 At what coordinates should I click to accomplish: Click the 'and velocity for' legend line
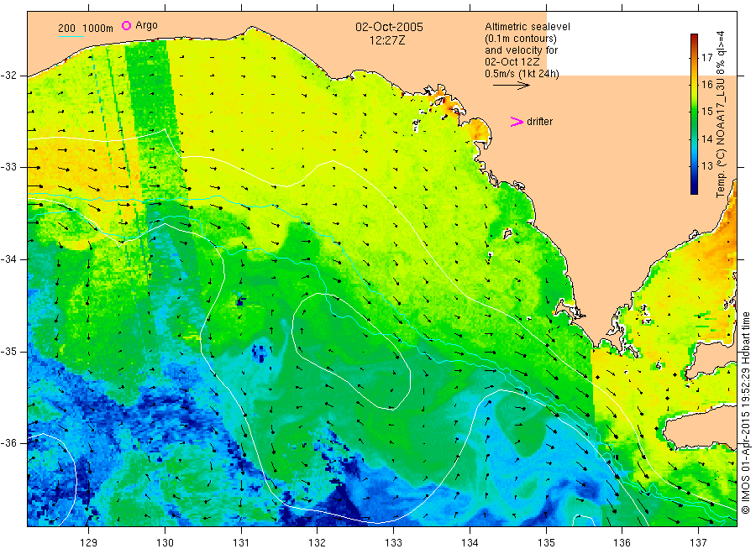pos(521,50)
